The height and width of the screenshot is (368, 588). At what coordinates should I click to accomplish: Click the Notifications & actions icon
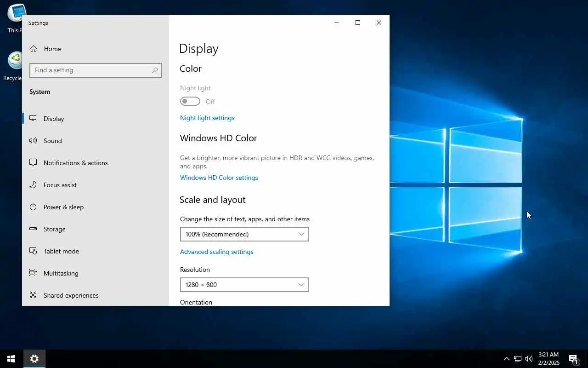coord(33,162)
